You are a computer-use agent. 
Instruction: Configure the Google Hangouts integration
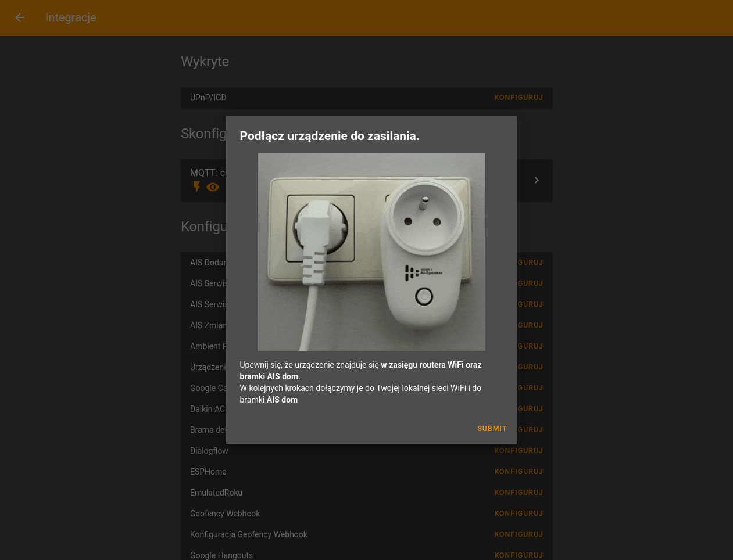(x=519, y=555)
